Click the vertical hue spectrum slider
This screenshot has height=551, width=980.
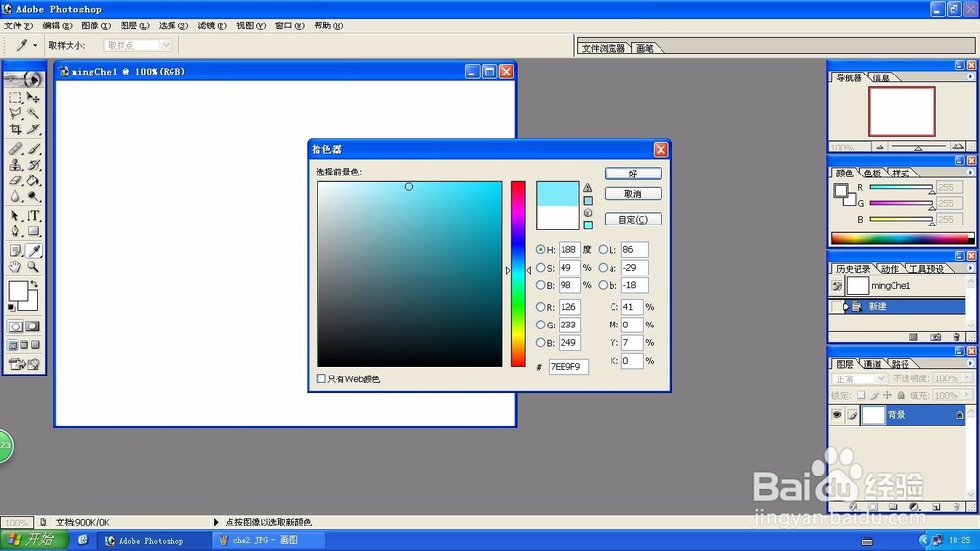pos(518,274)
